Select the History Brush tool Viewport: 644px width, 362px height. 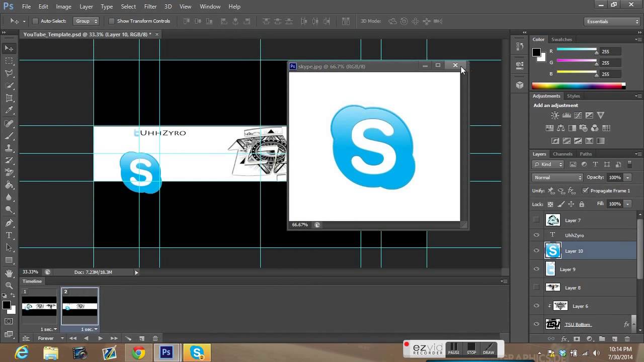point(9,160)
